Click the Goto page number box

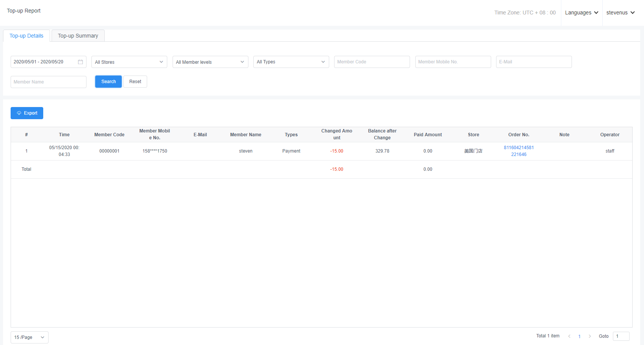tap(621, 336)
